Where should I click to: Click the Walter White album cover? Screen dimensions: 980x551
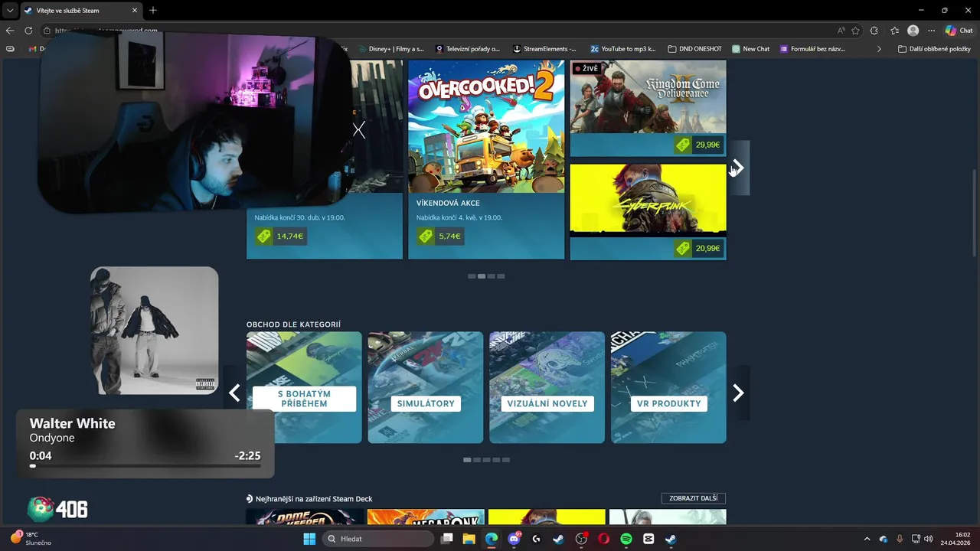(x=154, y=331)
